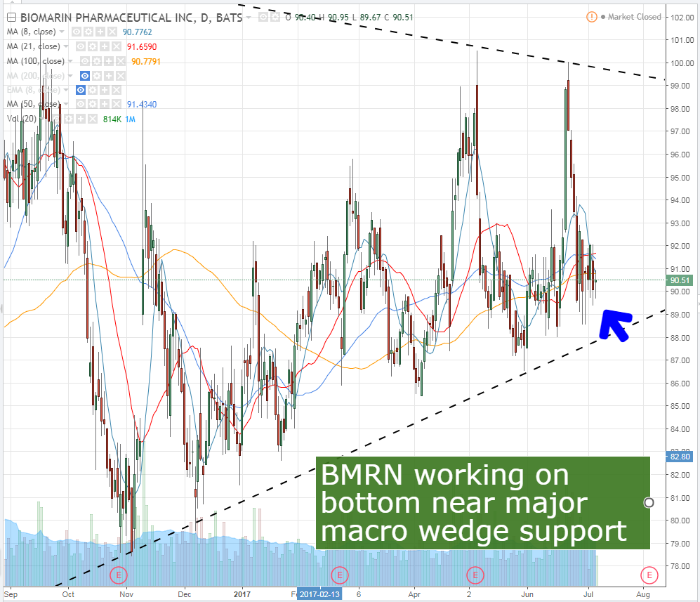The image size is (700, 602).
Task: Click MA 100 value 90.7791
Action: pyautogui.click(x=146, y=62)
